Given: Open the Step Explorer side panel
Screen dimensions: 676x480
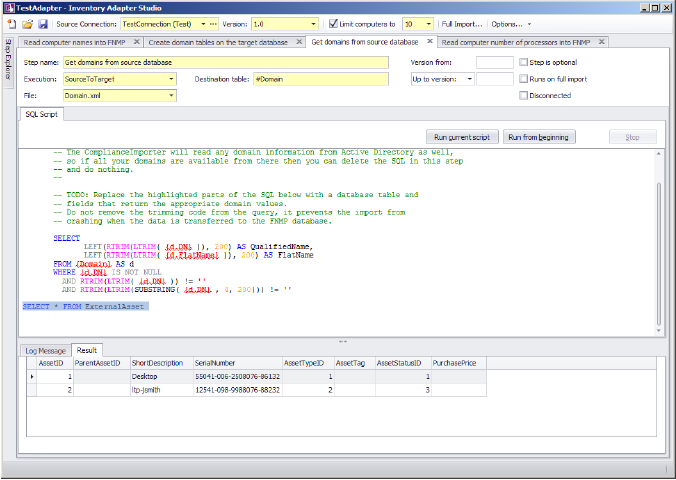Looking at the screenshot, I should pyautogui.click(x=8, y=60).
